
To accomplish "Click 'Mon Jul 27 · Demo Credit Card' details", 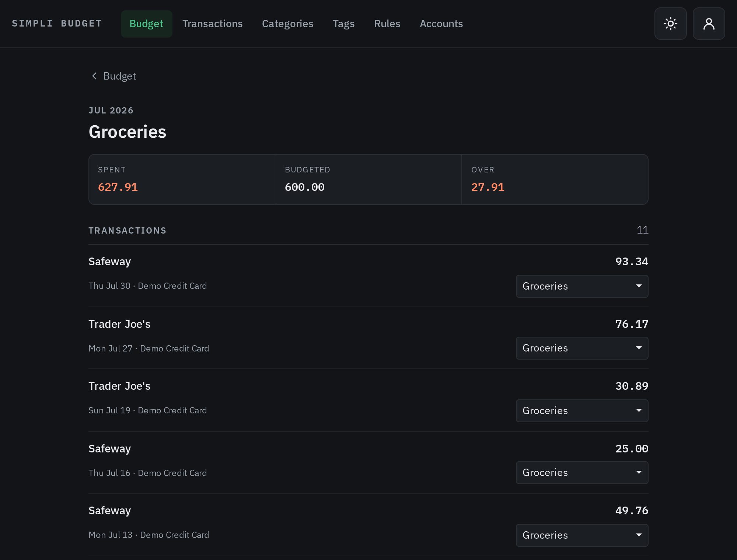I will (x=149, y=349).
